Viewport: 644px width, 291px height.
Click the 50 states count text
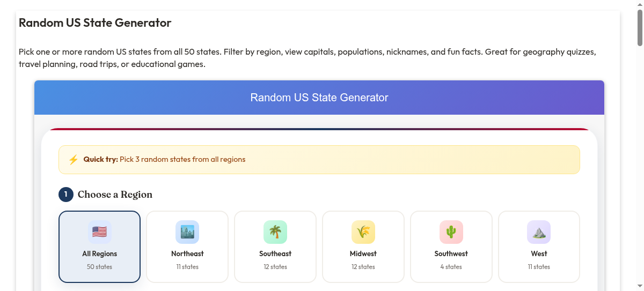(x=99, y=267)
